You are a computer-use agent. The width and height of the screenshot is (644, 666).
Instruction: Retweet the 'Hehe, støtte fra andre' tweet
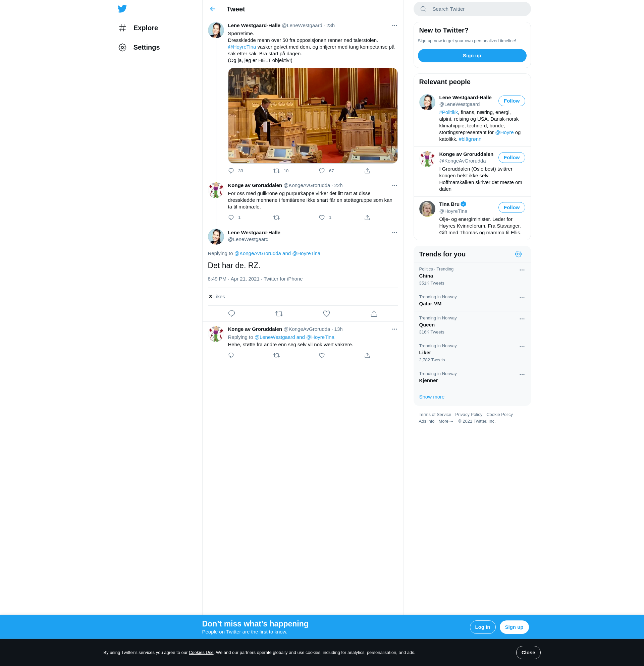(276, 355)
